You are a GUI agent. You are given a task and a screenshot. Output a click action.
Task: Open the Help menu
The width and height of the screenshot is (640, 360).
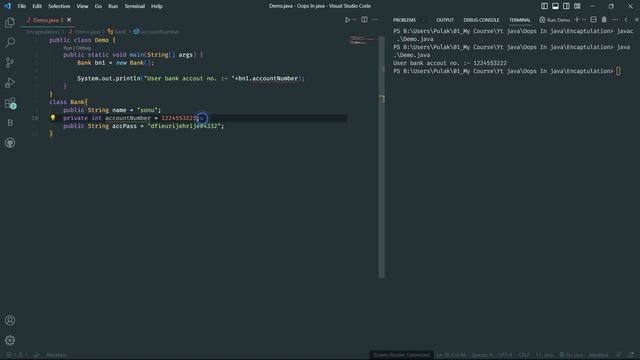(x=157, y=6)
